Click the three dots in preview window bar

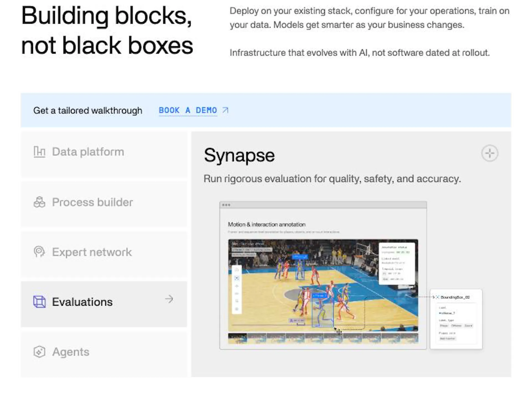[x=226, y=205]
